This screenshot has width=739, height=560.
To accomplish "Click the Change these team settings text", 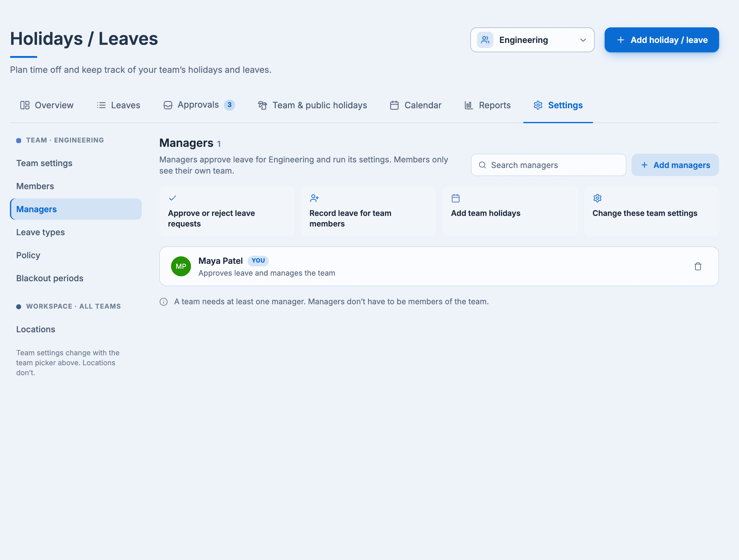I will tap(645, 213).
